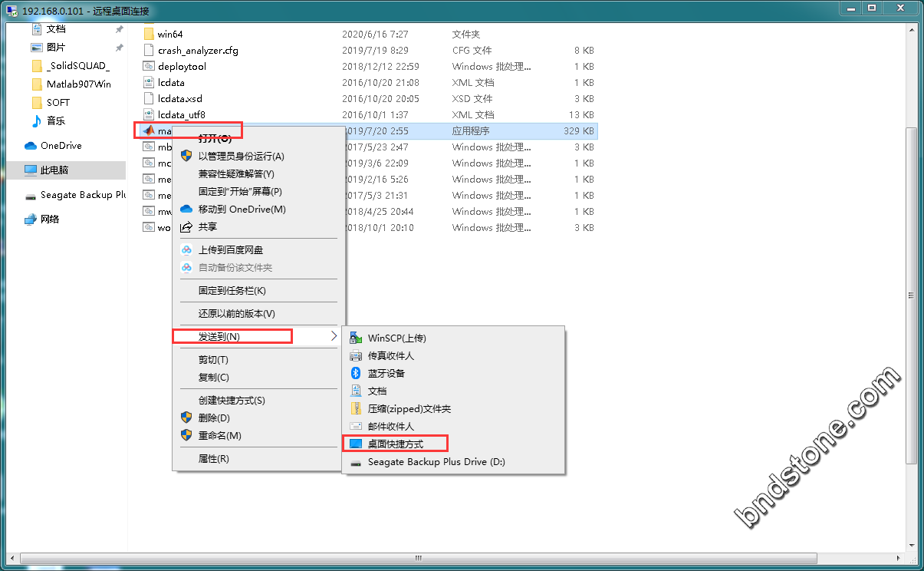Select Create shortcut menu entry

click(232, 401)
